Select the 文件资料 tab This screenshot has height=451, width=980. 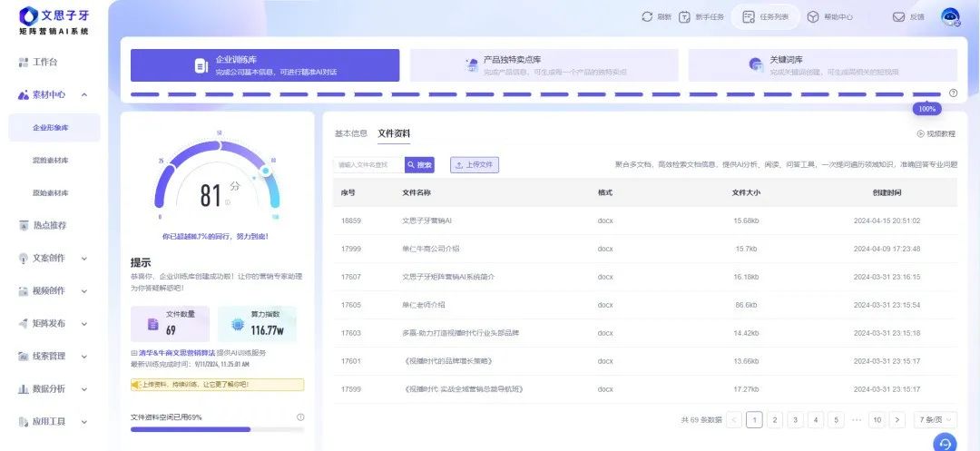pos(394,133)
